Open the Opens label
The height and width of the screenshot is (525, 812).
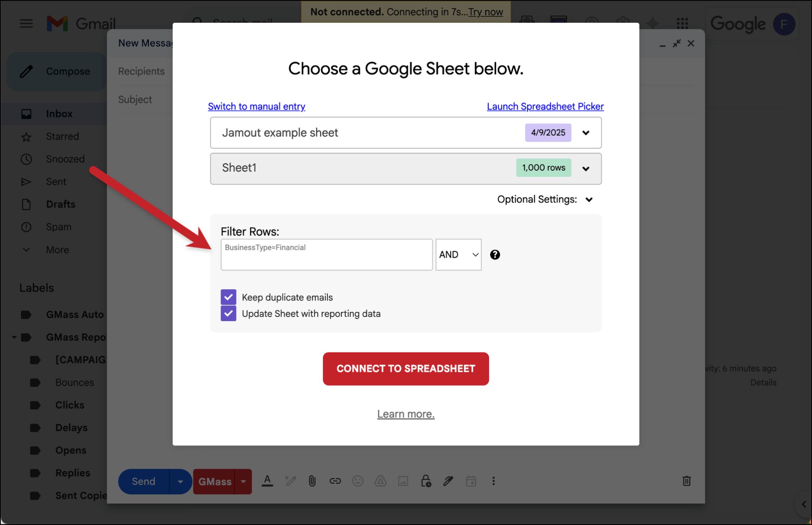pos(71,450)
